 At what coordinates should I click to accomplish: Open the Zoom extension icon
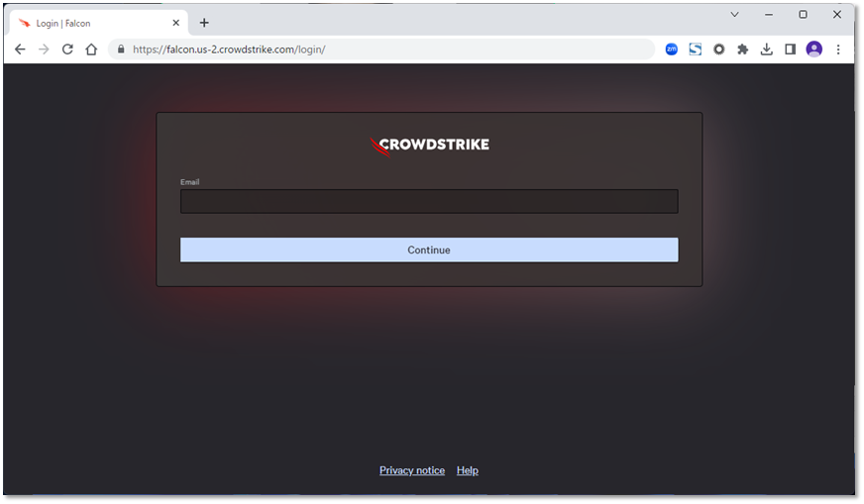[671, 50]
